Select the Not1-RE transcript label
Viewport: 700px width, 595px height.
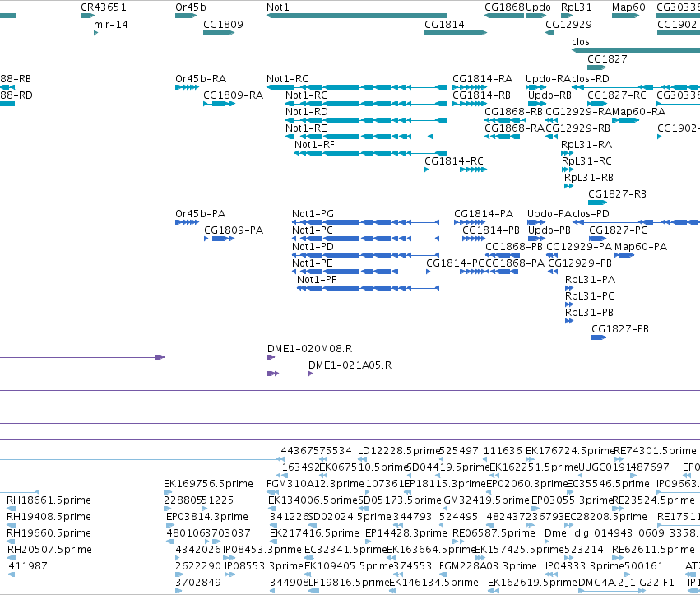click(306, 128)
